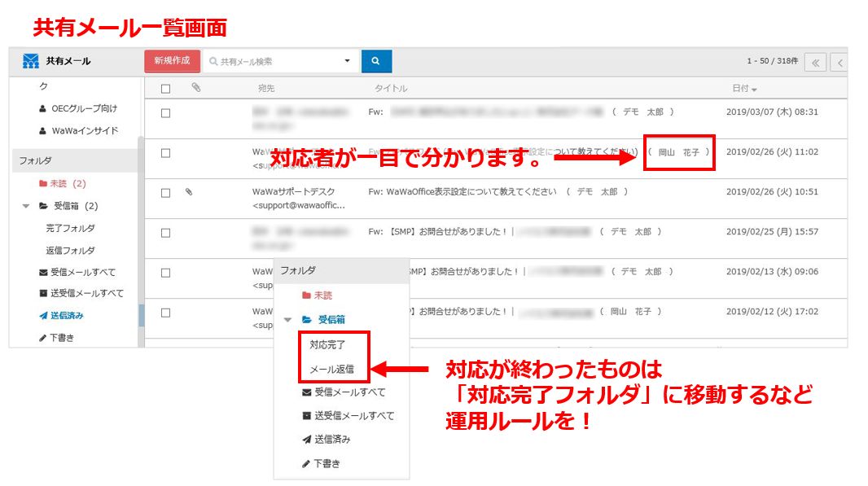Click the blue search magnifier button

tap(376, 61)
